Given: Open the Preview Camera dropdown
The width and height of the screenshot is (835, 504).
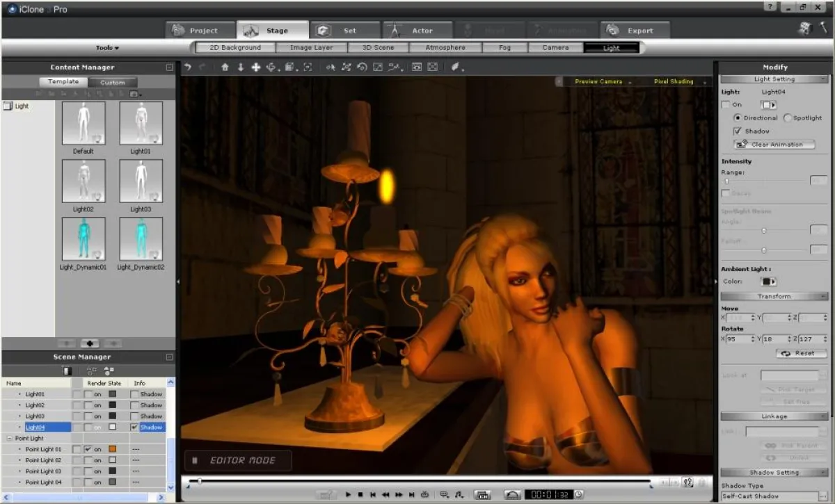Looking at the screenshot, I should coord(603,81).
